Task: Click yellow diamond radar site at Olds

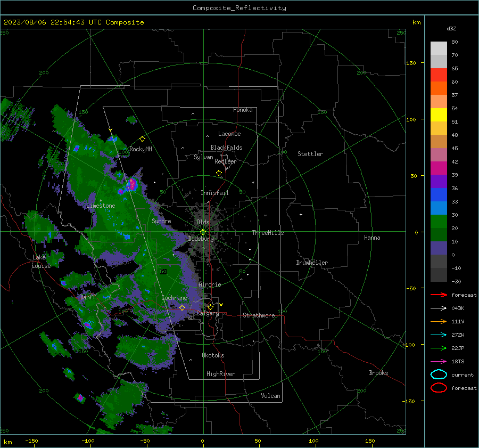Action: (x=203, y=232)
